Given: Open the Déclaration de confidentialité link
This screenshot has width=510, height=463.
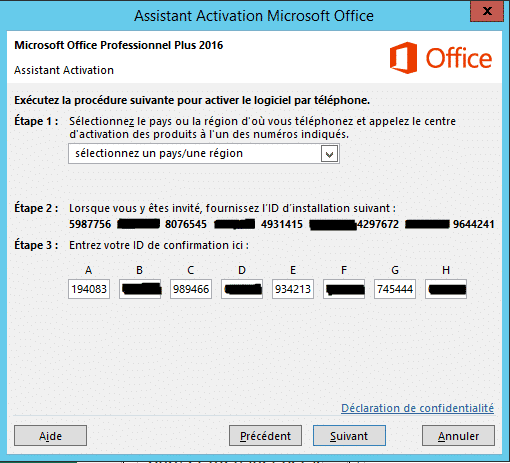Looking at the screenshot, I should click(x=417, y=408).
